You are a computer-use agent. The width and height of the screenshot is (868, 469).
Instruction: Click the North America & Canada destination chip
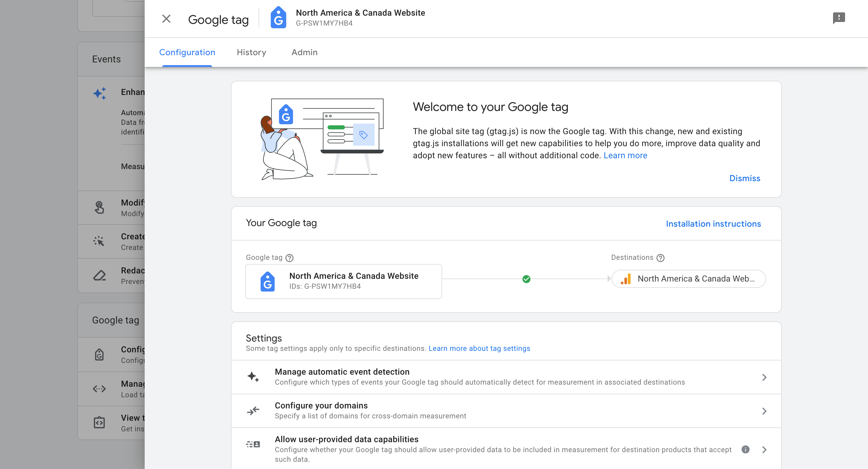(689, 279)
